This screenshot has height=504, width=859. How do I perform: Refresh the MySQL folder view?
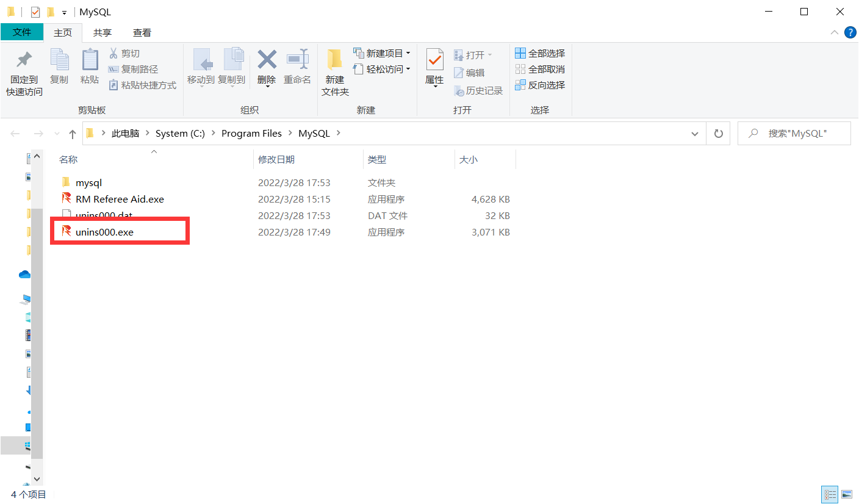(718, 134)
